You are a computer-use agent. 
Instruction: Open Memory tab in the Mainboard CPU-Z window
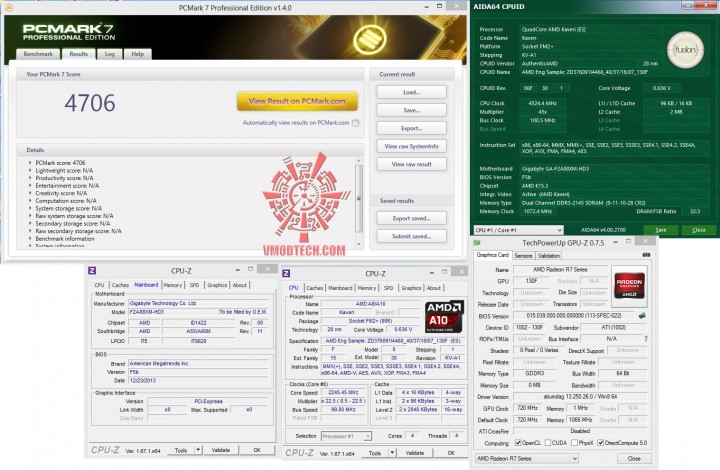(x=173, y=285)
